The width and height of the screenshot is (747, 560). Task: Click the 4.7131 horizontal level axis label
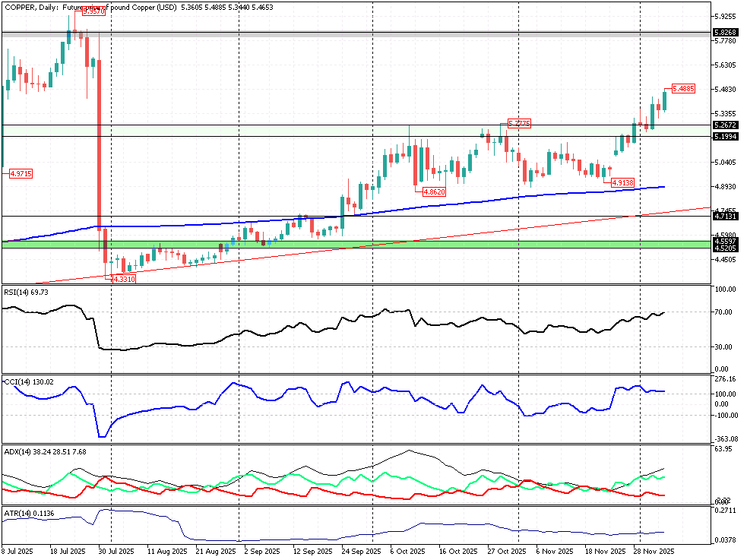click(726, 217)
